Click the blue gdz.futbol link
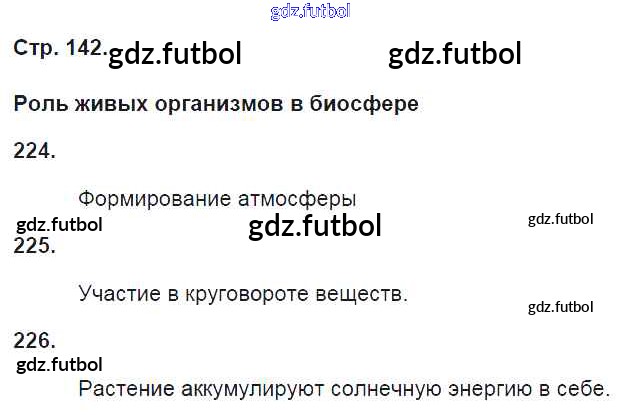Viewport: 621px width, 415px height. tap(310, 11)
